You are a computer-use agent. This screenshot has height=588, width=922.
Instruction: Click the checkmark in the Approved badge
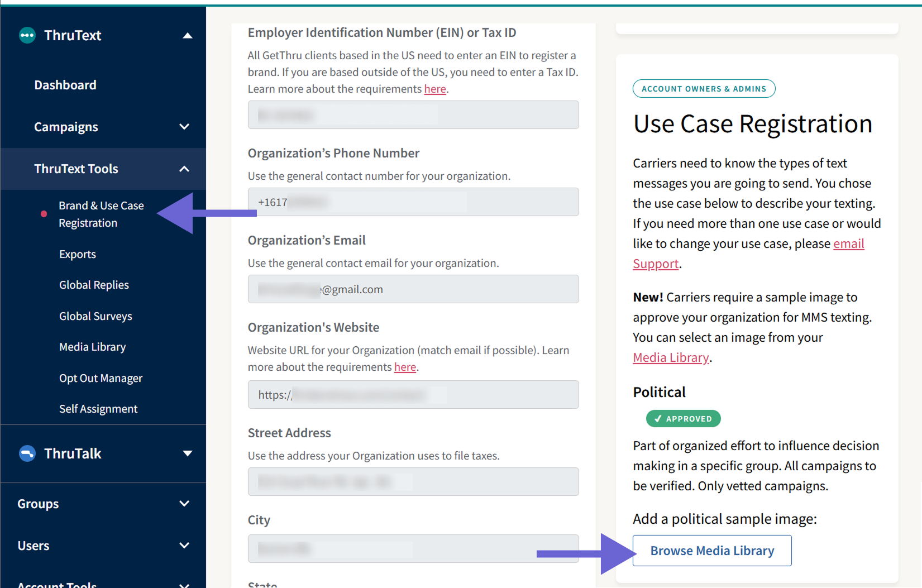click(658, 419)
